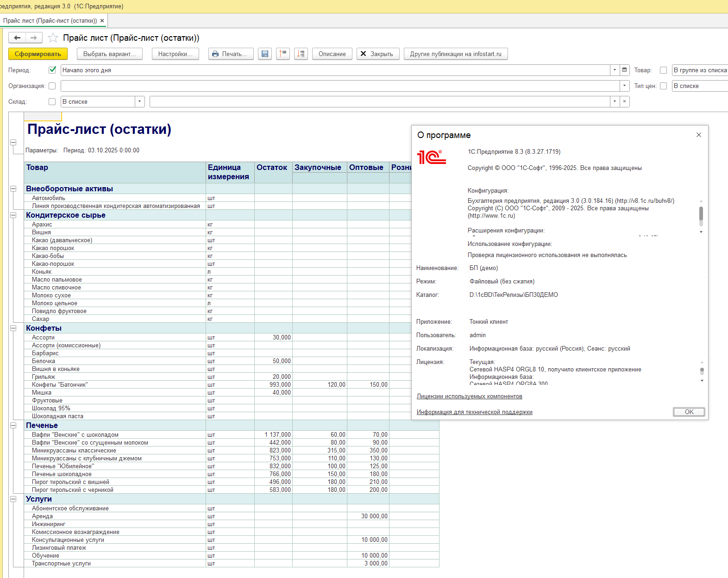
Task: Enable the Склад checkbox
Action: coord(52,101)
